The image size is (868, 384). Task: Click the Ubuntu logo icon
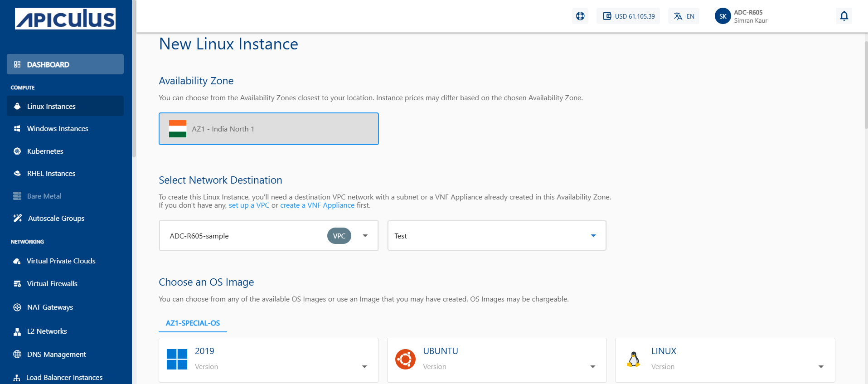click(x=405, y=360)
